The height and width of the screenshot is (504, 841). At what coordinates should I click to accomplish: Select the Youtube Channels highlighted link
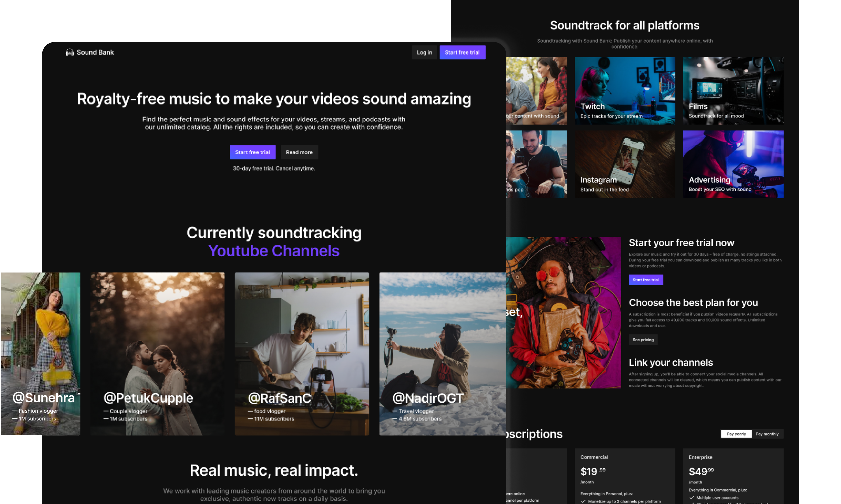pos(274,251)
